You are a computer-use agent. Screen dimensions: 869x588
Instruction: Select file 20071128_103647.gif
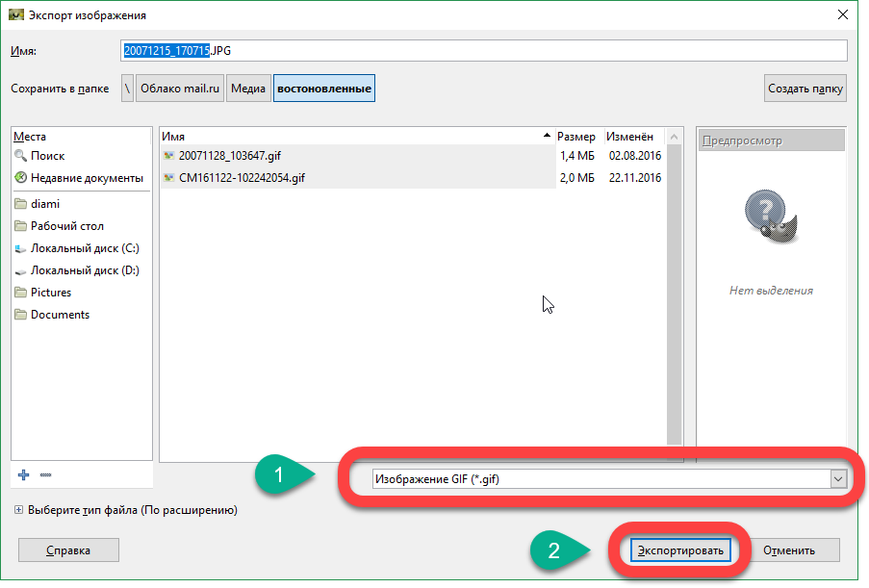point(229,156)
